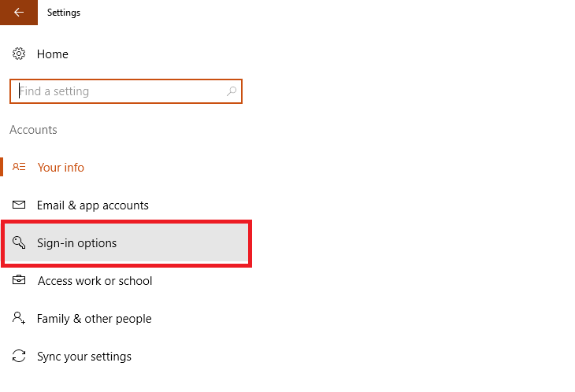The height and width of the screenshot is (392, 575).
Task: Click the Family person-plus icon
Action: (20, 319)
